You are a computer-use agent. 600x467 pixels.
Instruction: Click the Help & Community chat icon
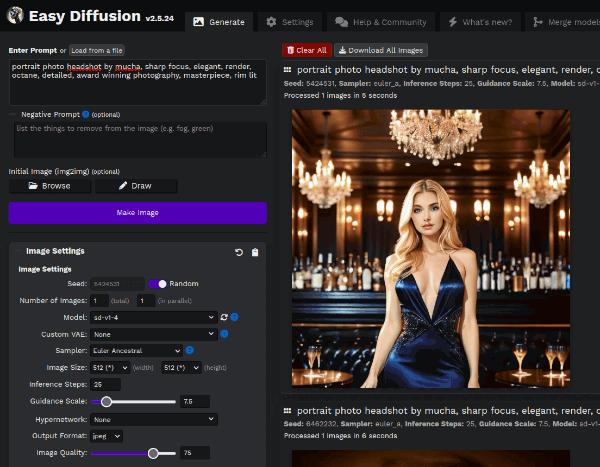[x=341, y=22]
